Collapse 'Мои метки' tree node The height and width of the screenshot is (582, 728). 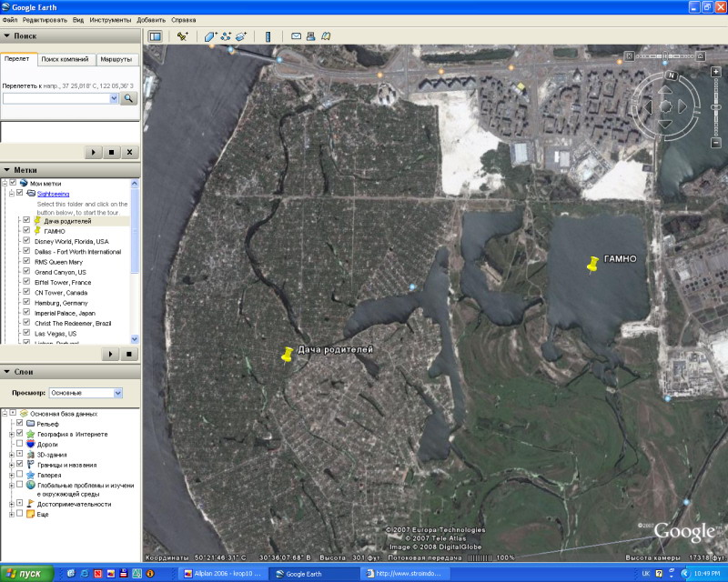[5, 183]
